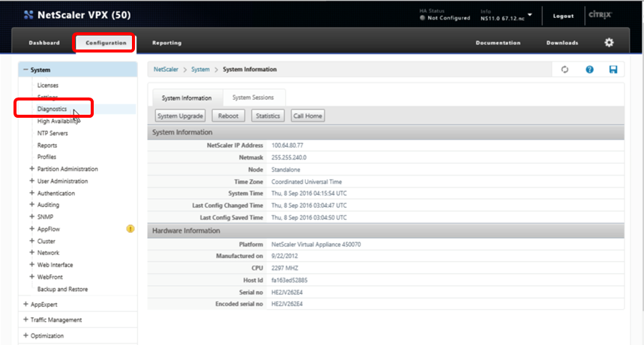Open Reports in the System tree
Screen dimensions: 644x345
(47, 145)
